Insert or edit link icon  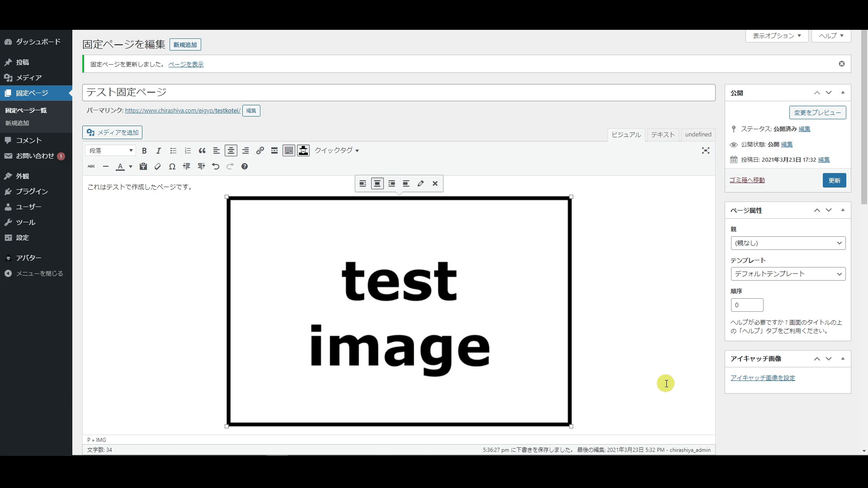click(260, 150)
